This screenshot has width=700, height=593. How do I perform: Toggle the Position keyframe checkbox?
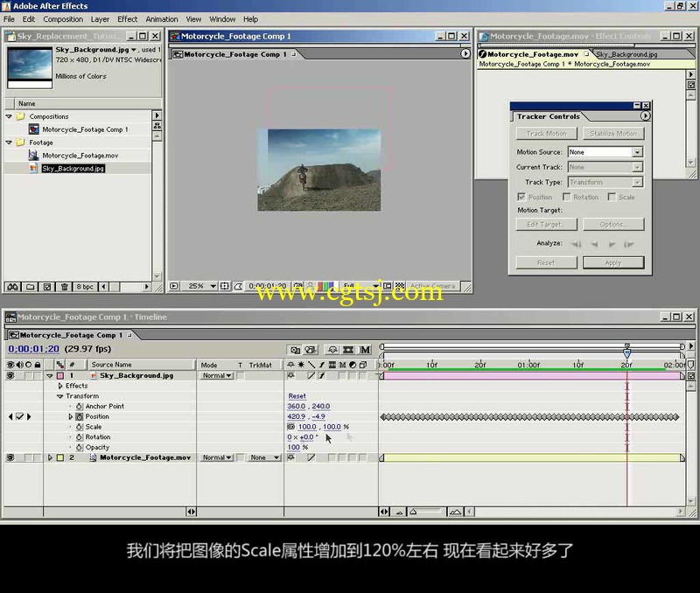click(x=19, y=416)
